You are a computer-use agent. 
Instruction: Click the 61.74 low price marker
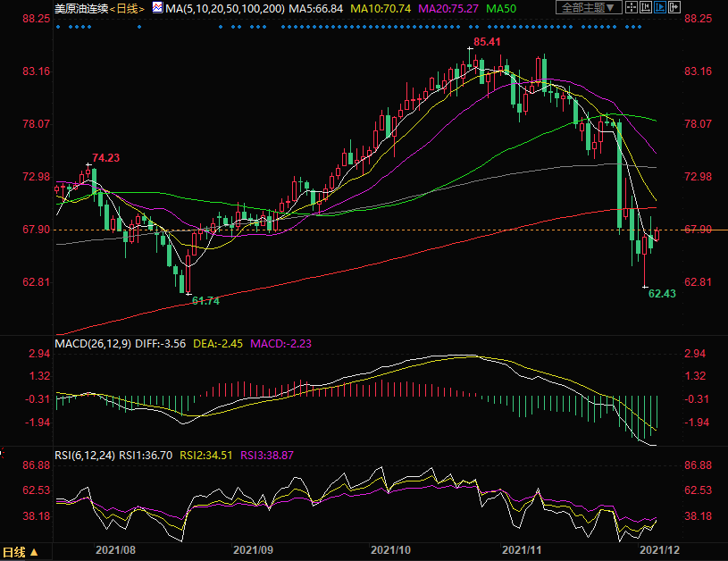pyautogui.click(x=205, y=301)
